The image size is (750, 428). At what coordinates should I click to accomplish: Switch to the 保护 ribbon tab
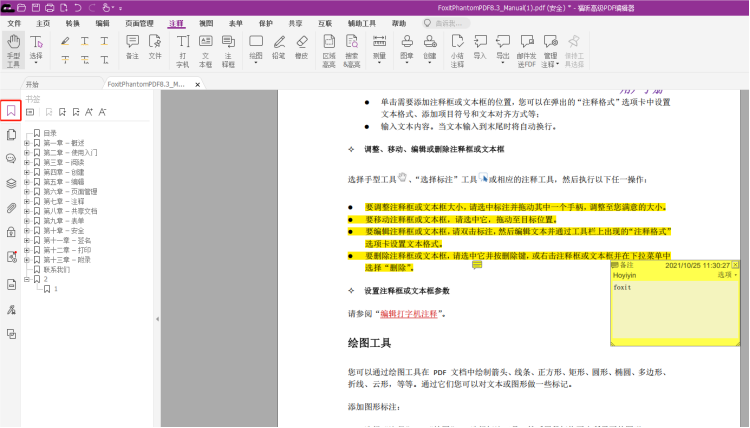pos(265,23)
